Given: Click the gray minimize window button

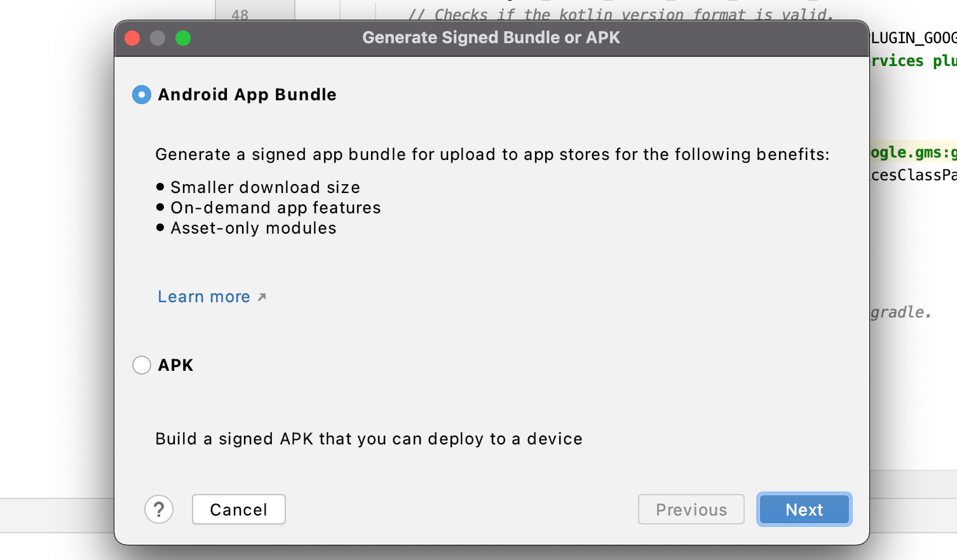Looking at the screenshot, I should coord(158,38).
